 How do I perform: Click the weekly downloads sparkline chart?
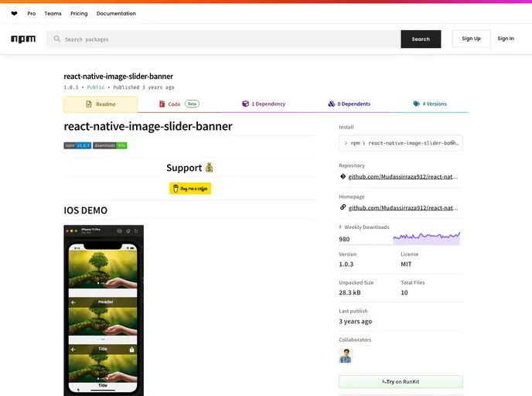427,238
